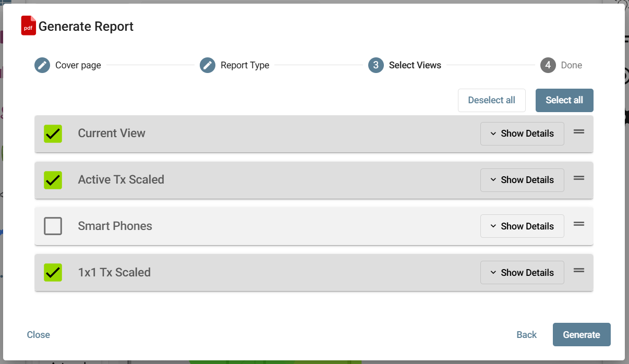Image resolution: width=629 pixels, height=364 pixels.
Task: Click the step 3 Select Views circle
Action: tap(376, 65)
